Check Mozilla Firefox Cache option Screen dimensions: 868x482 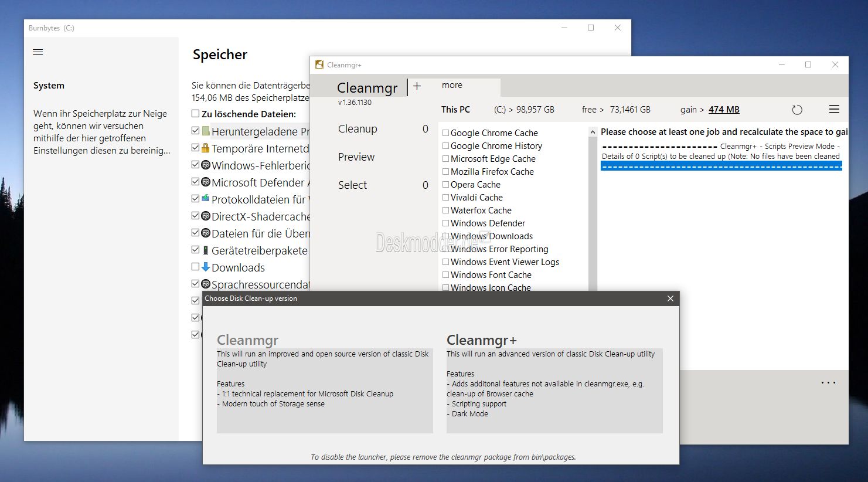point(446,172)
